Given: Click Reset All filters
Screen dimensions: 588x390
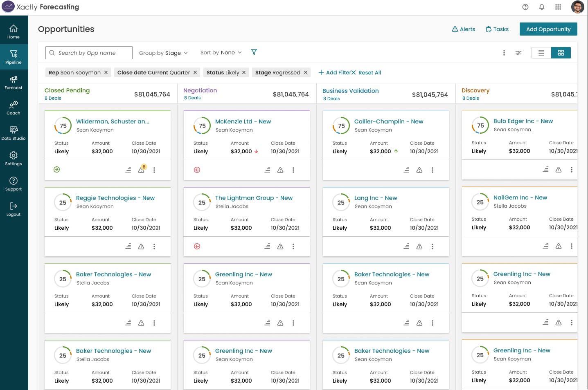Looking at the screenshot, I should (x=366, y=72).
